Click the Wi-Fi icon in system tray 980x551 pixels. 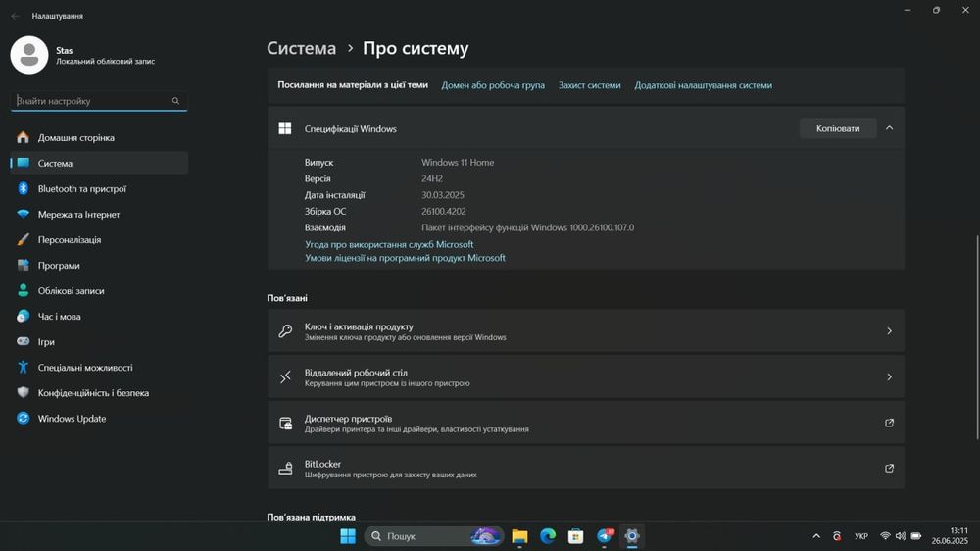[885, 536]
